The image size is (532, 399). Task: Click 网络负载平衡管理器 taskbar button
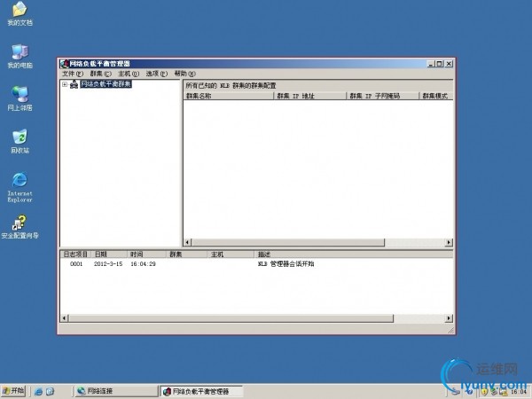201,391
